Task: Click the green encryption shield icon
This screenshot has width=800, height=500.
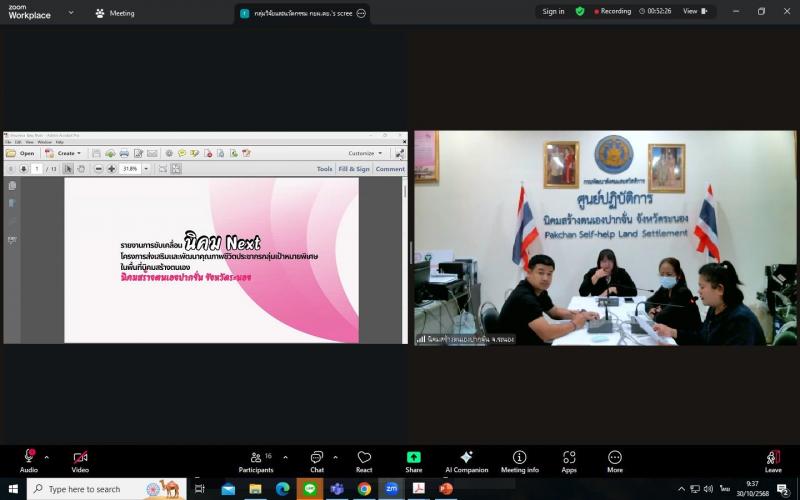Action: [580, 11]
